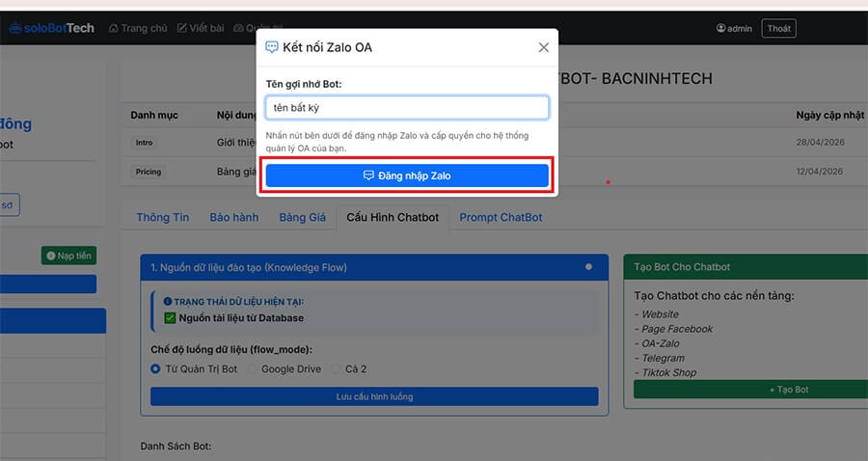Close the Kết nối Zalo OA dialog
The image size is (868, 461).
click(x=544, y=47)
